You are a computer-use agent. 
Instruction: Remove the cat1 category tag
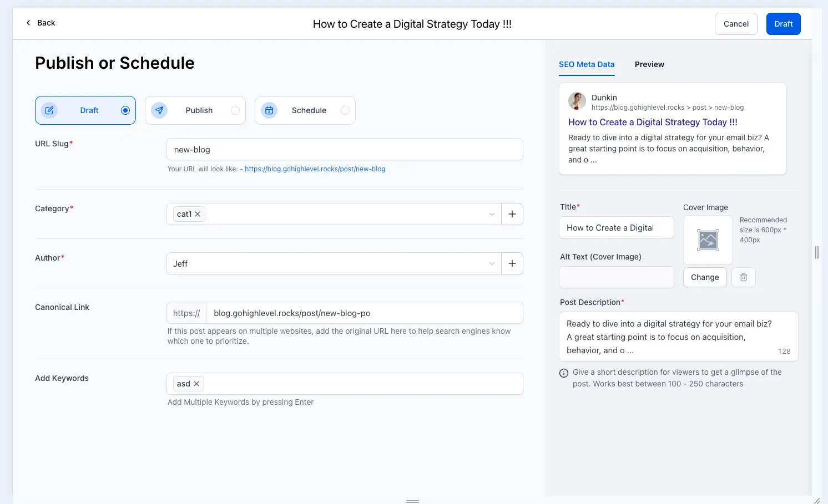coord(198,214)
